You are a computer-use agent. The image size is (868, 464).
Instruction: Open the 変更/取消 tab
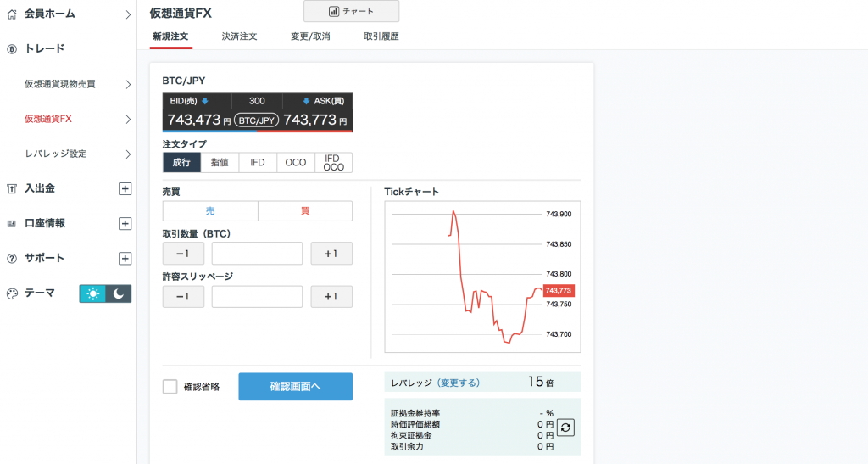[x=310, y=36]
